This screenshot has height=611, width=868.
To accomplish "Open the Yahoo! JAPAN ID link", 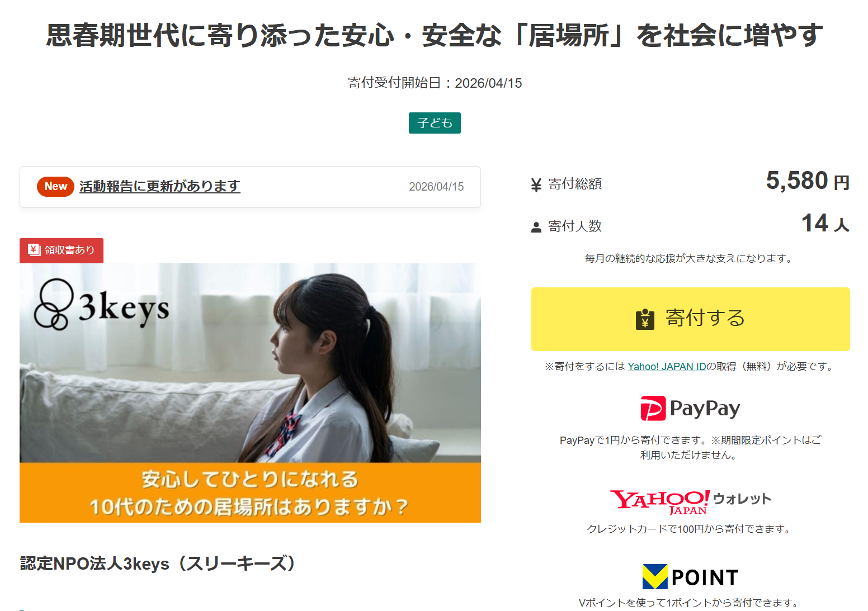I will pos(667,367).
